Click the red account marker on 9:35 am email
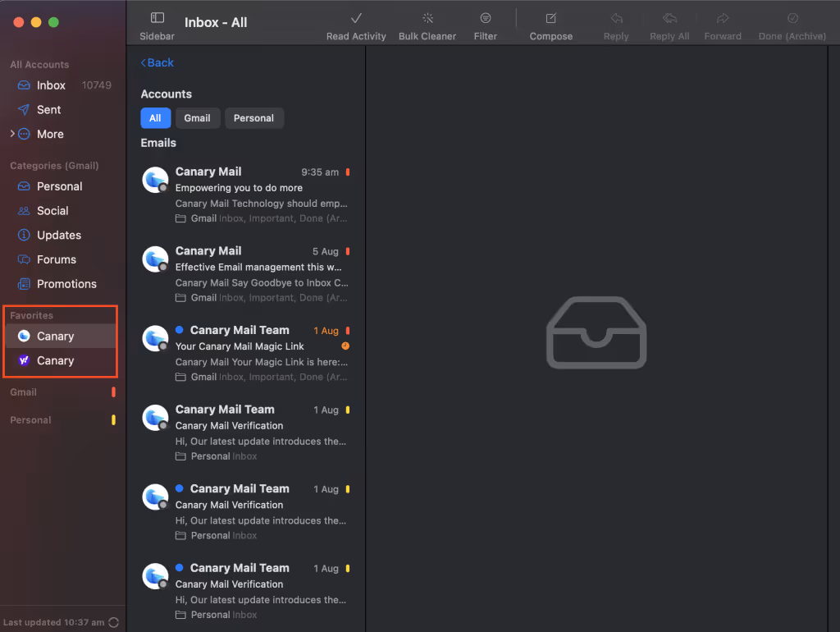Screen dimensions: 840x632 tap(348, 172)
